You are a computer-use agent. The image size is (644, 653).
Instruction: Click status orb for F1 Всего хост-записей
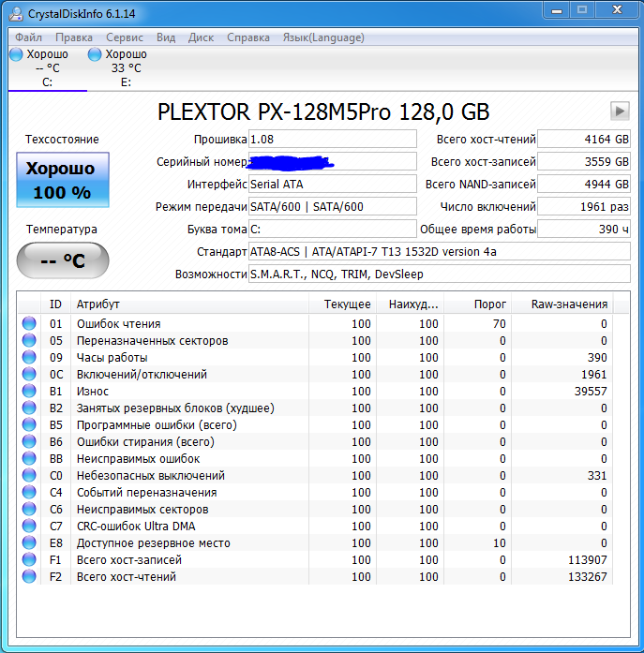point(29,559)
